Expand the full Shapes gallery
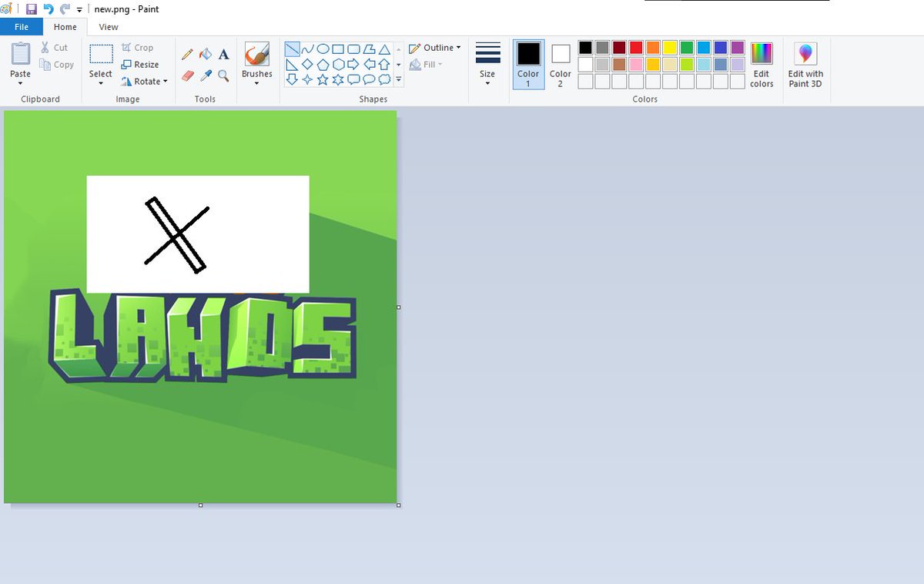The width and height of the screenshot is (924, 584). point(399,79)
